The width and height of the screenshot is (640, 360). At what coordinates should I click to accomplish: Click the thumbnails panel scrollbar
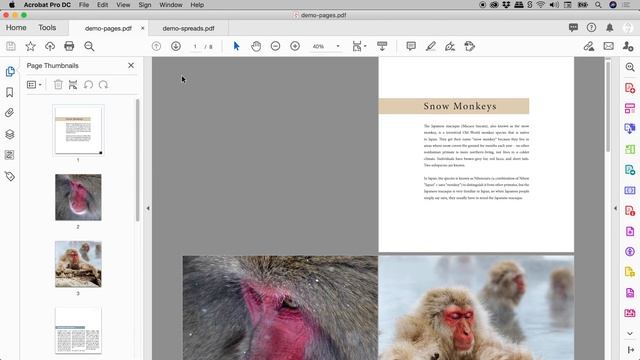(138, 160)
